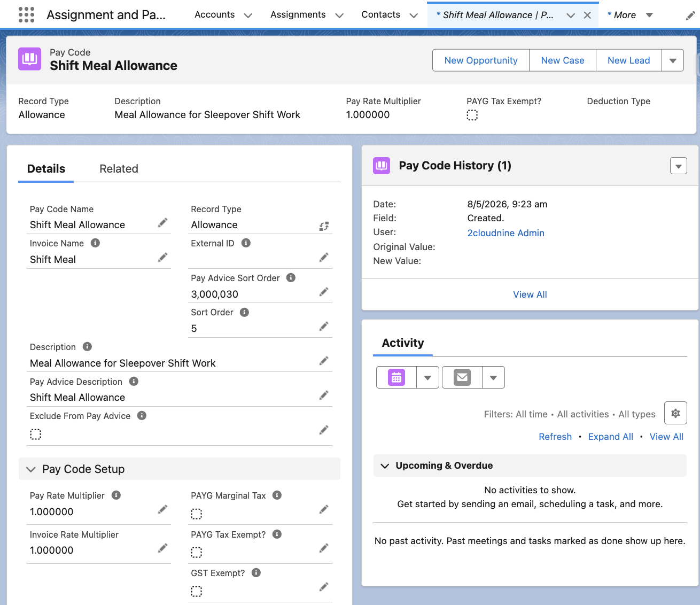
Task: Open the Pay Code History (1) title link
Action: [x=455, y=166]
